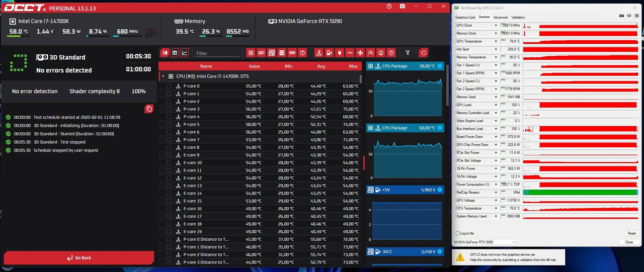Open the NVIDIA GeForce RTX 5090 device selector
The width and height of the screenshot is (644, 272).
485,242
